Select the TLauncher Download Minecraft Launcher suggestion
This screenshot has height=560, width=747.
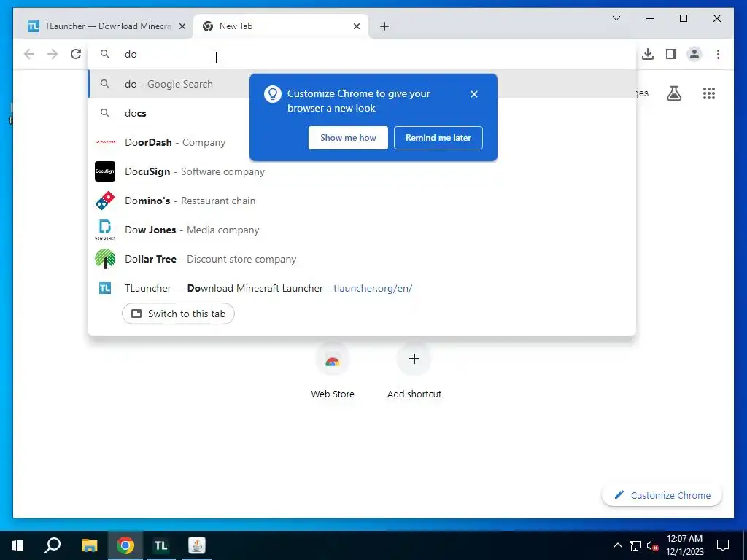coord(362,288)
